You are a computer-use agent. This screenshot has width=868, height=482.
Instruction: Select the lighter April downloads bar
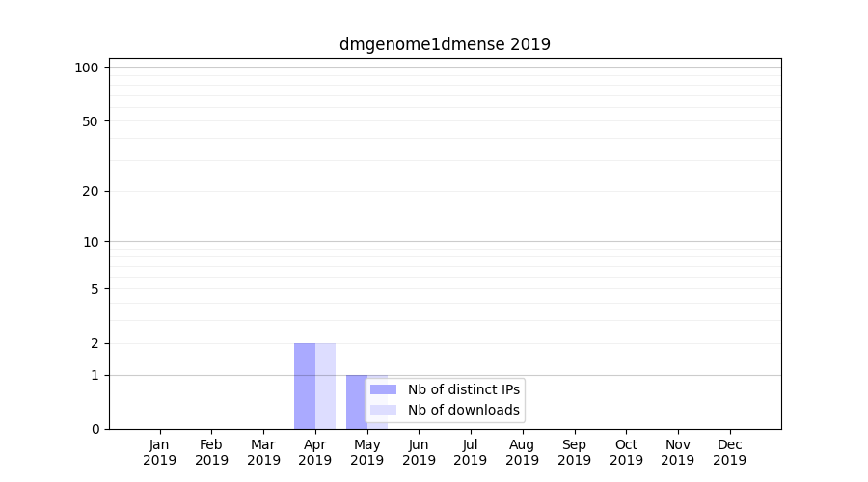(326, 386)
